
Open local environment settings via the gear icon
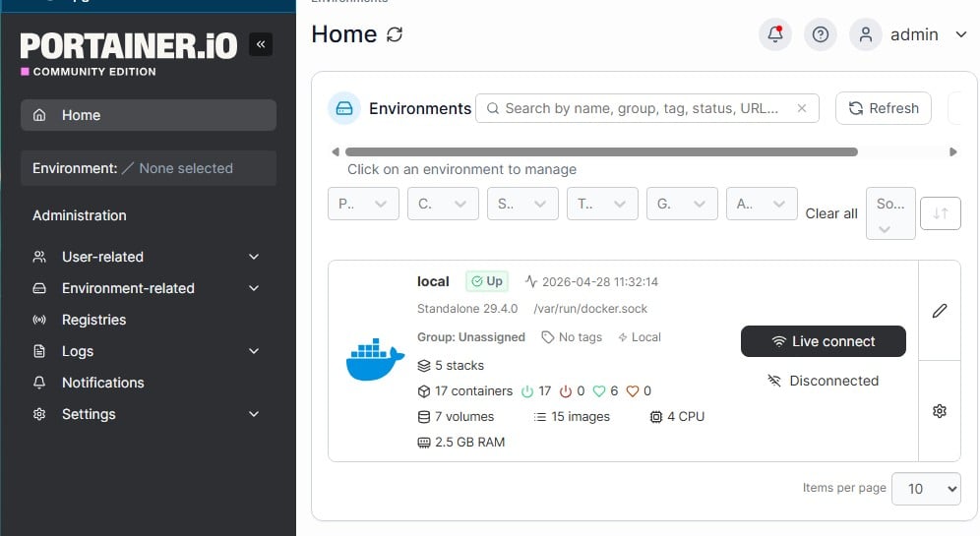[x=940, y=411]
